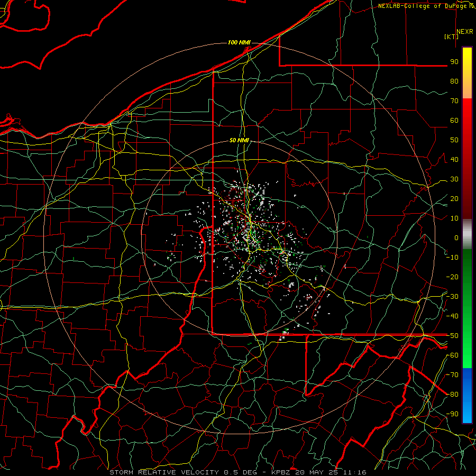Click the 80 value on the velocity scale
476x476 pixels.
pos(454,81)
